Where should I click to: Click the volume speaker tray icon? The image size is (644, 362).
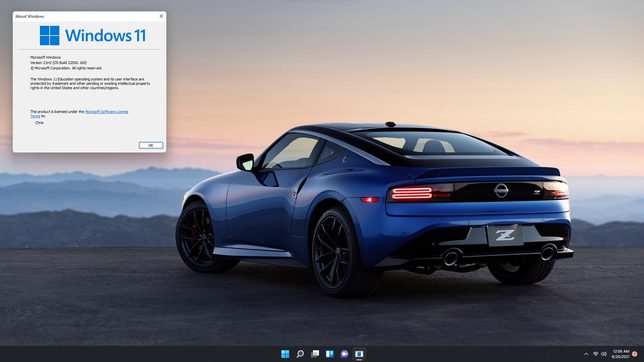(x=604, y=354)
